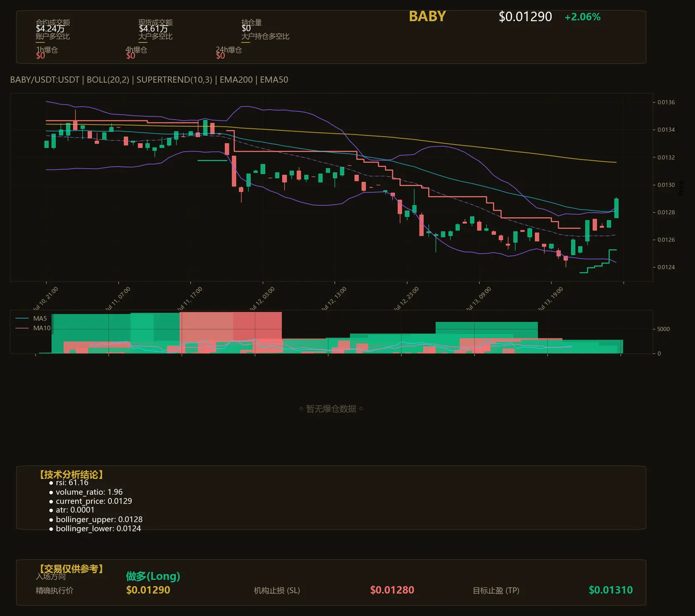This screenshot has height=616, width=695.
Task: Click the 大户多空比 label
Action: [x=155, y=36]
